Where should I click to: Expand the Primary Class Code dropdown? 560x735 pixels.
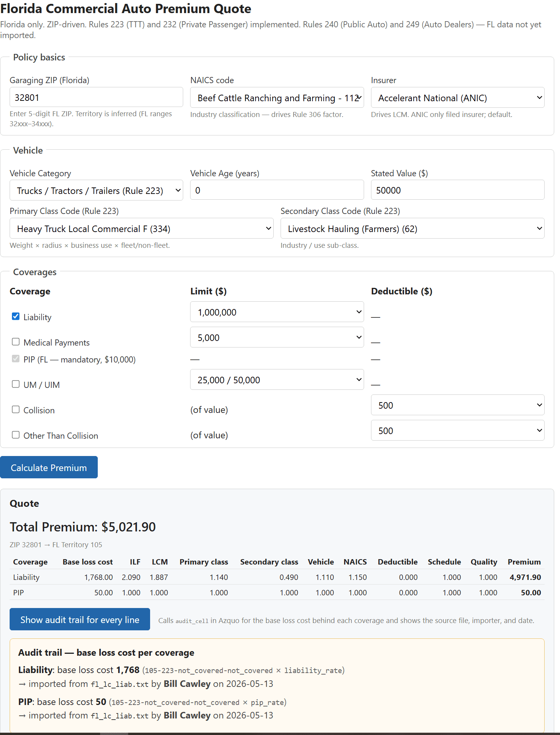point(142,229)
